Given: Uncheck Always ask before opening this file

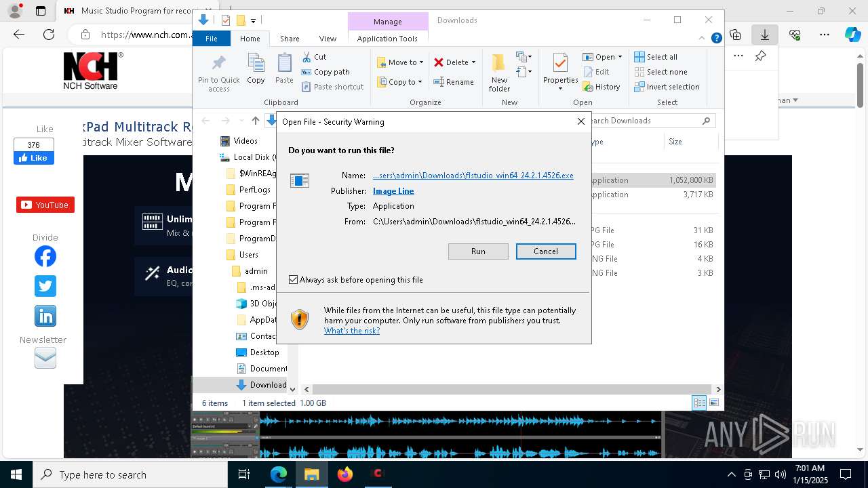Looking at the screenshot, I should [293, 279].
